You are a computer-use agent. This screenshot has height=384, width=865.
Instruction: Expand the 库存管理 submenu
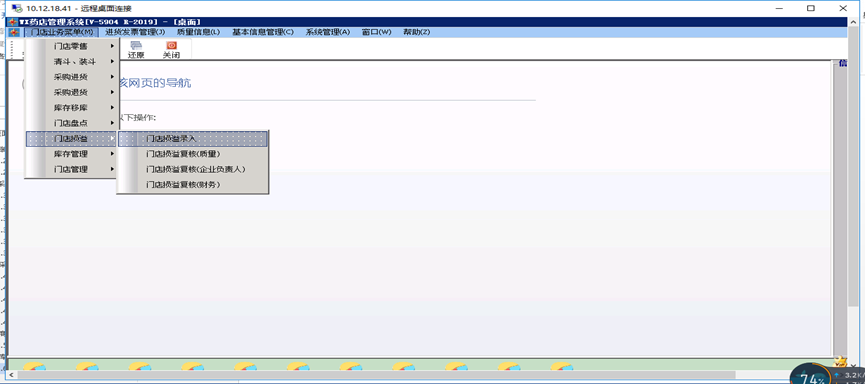click(72, 154)
